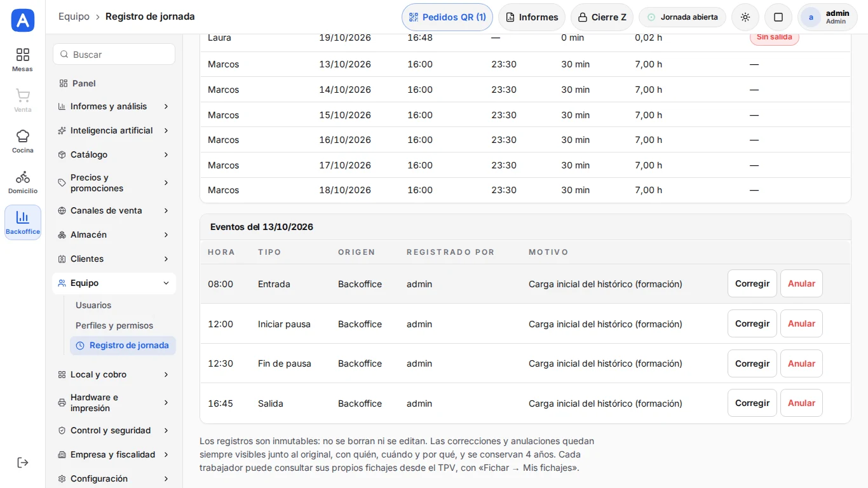Image resolution: width=868 pixels, height=488 pixels.
Task: Expand the Catálogo section
Action: (114, 154)
